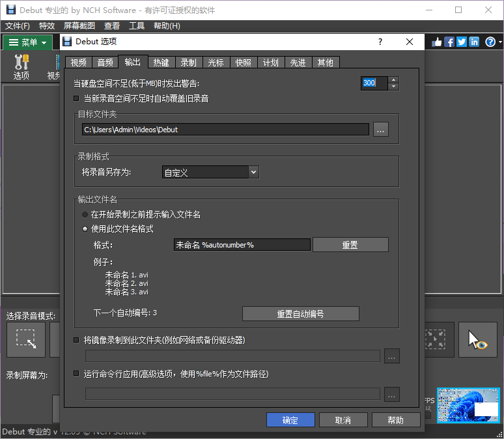Screen dimensions: 504x439
Task: Click the Twitter share icon
Action: (x=462, y=42)
